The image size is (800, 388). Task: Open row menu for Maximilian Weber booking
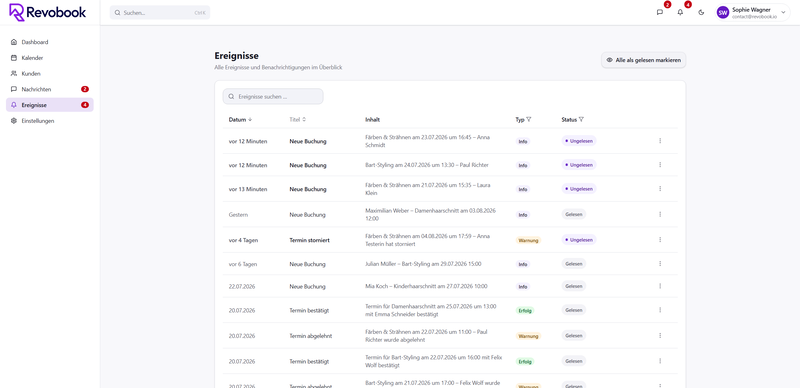(x=660, y=214)
